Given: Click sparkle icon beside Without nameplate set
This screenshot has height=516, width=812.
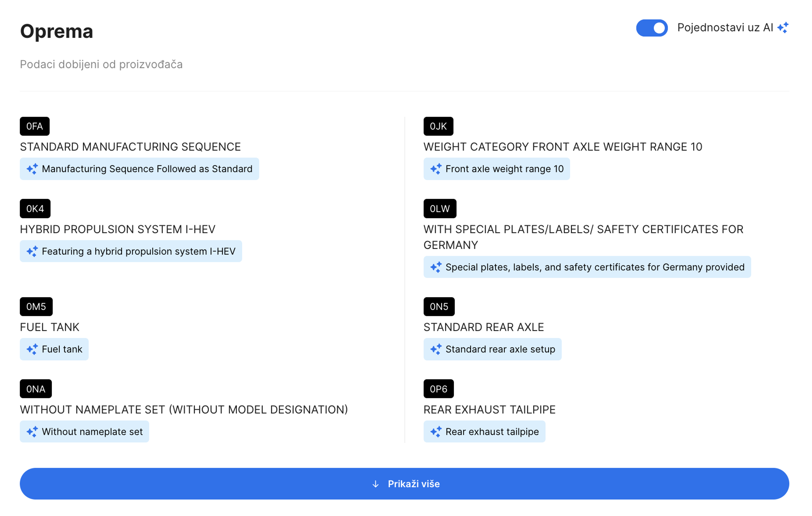Looking at the screenshot, I should tap(32, 432).
